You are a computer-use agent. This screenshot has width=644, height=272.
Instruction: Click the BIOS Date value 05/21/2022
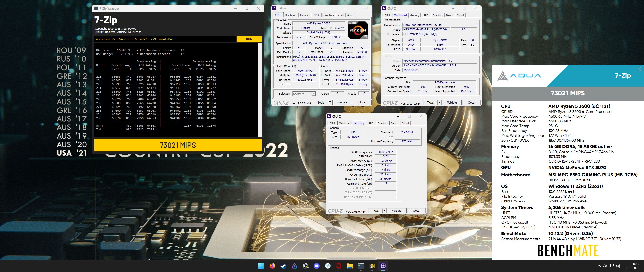click(x=439, y=70)
